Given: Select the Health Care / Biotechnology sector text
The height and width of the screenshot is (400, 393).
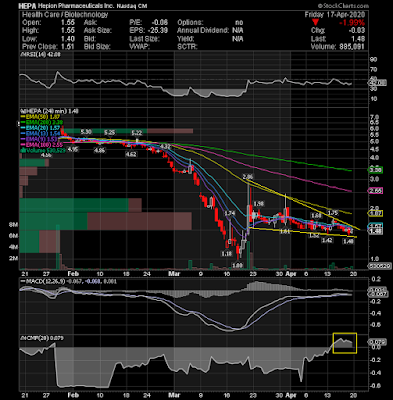Looking at the screenshot, I should tap(65, 14).
